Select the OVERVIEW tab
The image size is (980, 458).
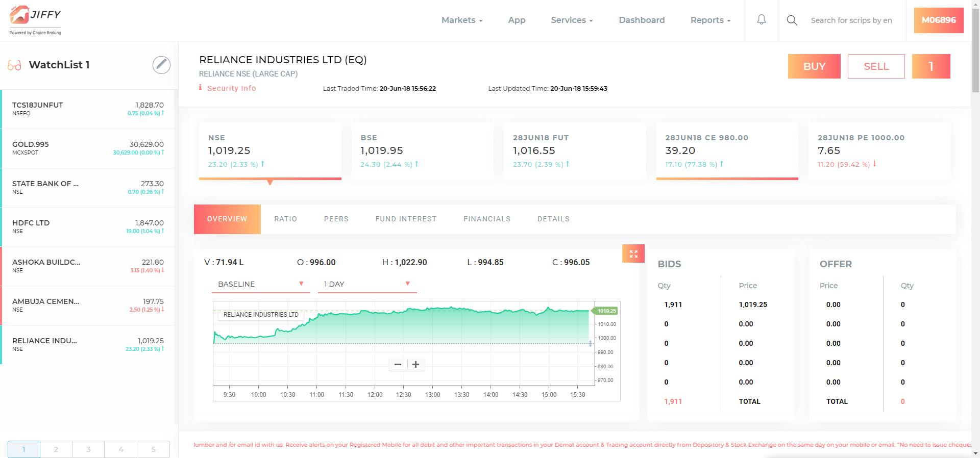227,219
